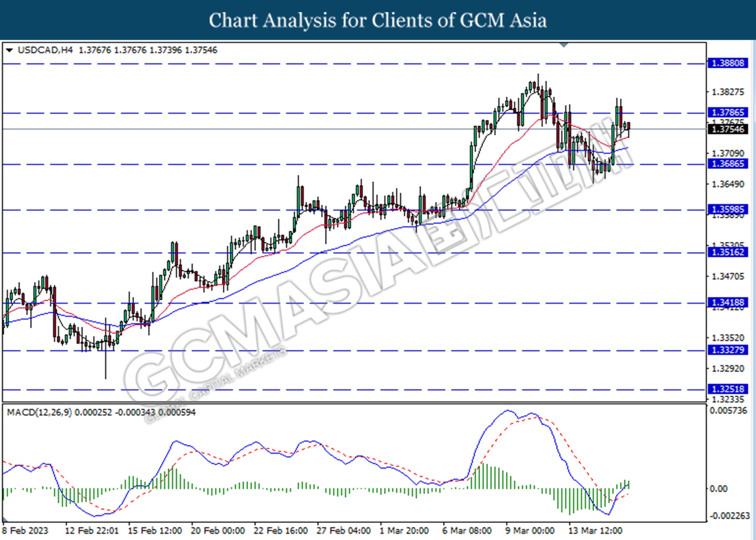
Task: Select the 1.33279 price level label
Action: click(x=727, y=350)
